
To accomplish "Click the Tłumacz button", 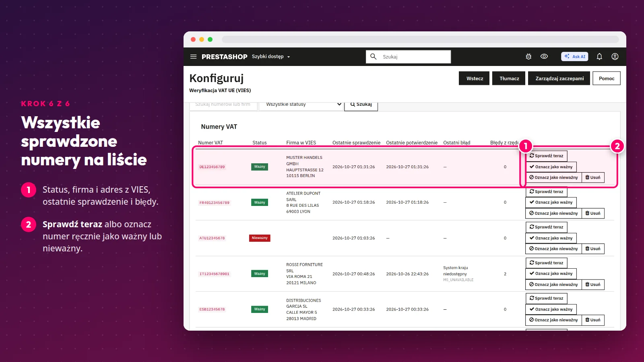I will tap(509, 78).
